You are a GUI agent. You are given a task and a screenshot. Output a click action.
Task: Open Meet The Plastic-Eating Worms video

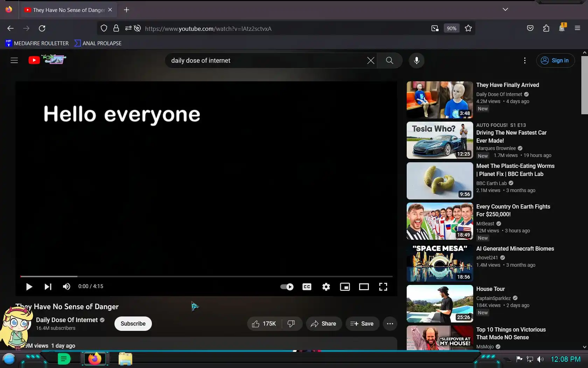point(515,170)
